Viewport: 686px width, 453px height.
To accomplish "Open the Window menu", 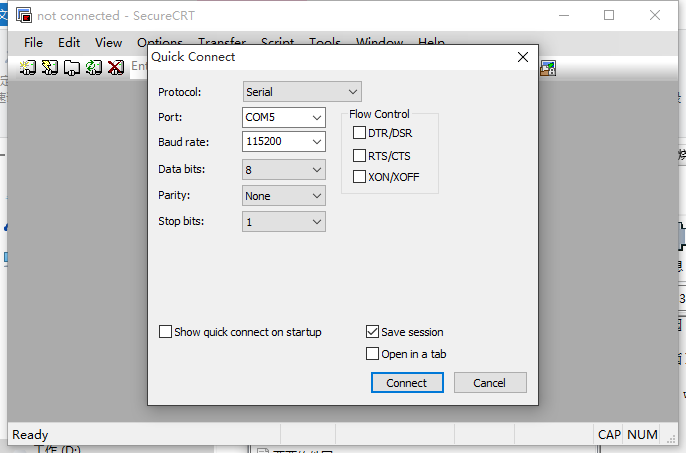I will click(379, 41).
